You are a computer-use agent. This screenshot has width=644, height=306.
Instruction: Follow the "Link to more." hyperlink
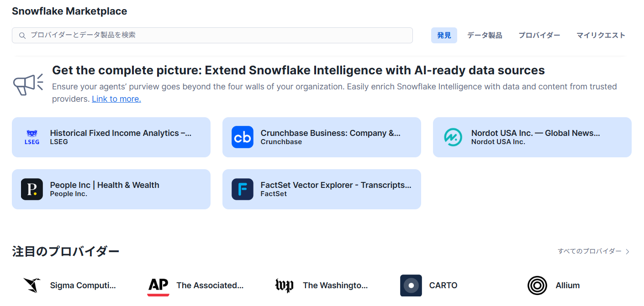pos(116,99)
